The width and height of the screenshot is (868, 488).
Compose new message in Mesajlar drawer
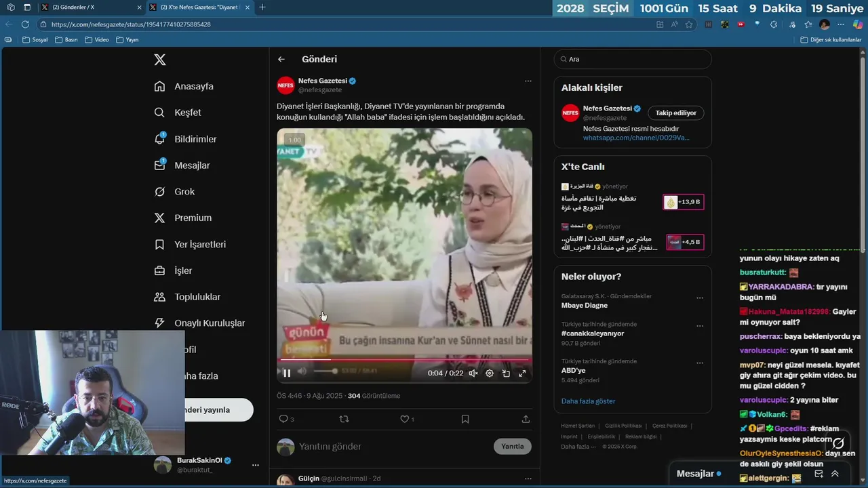[x=818, y=474]
